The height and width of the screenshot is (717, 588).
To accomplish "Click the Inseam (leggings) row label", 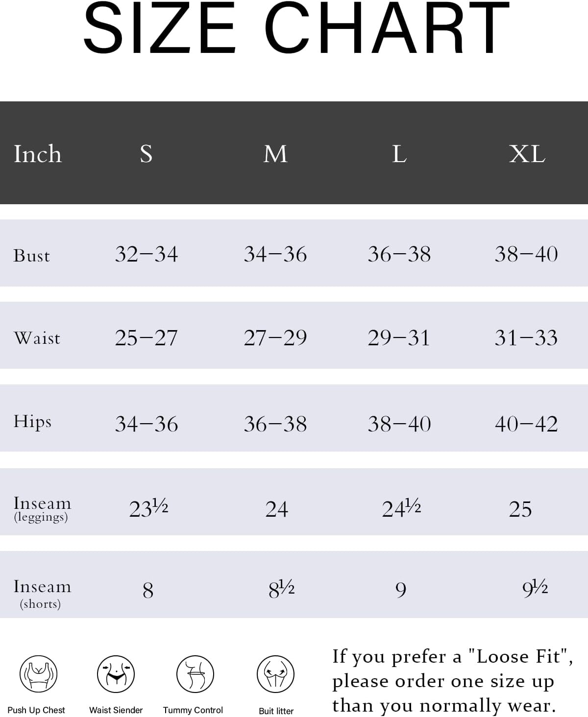I will [42, 509].
